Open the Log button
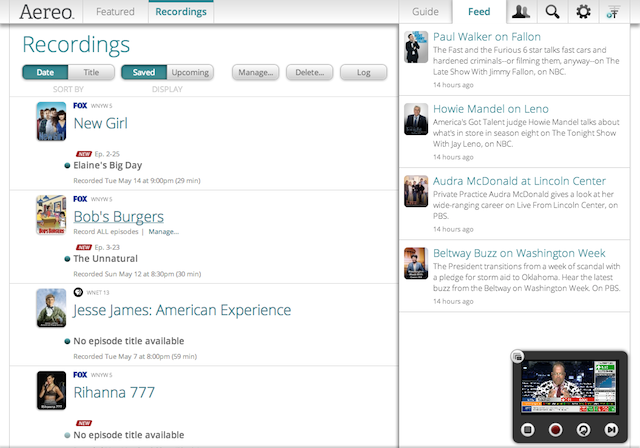640x448 pixels. tap(363, 72)
